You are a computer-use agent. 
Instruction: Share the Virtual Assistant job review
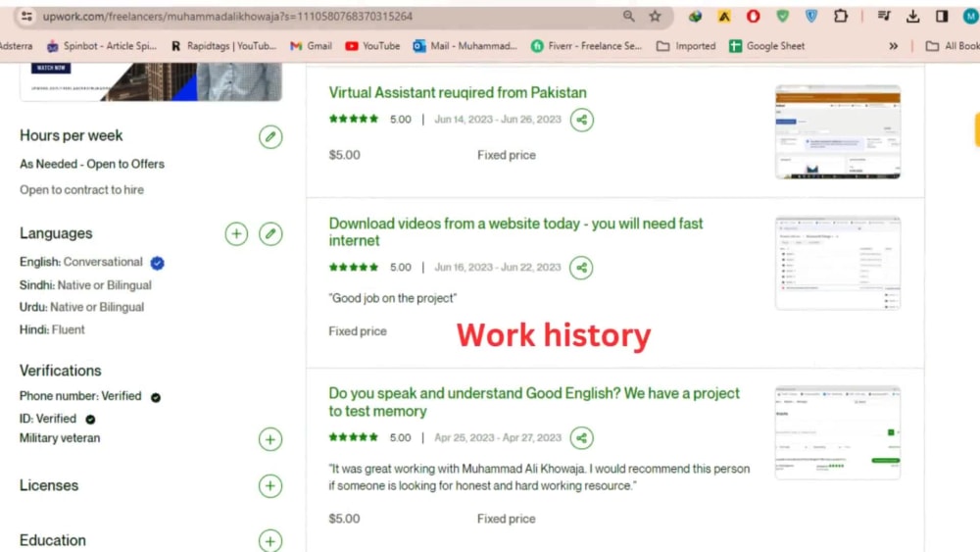(x=582, y=120)
